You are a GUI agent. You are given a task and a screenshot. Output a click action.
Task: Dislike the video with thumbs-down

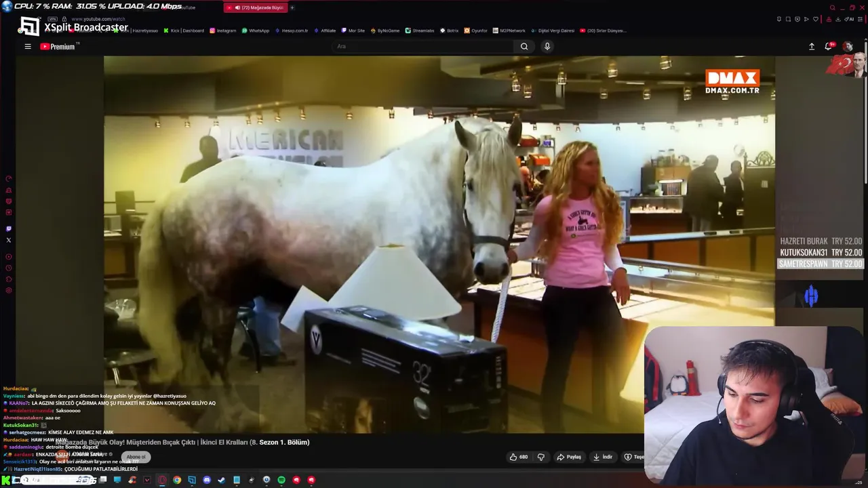pyautogui.click(x=541, y=457)
